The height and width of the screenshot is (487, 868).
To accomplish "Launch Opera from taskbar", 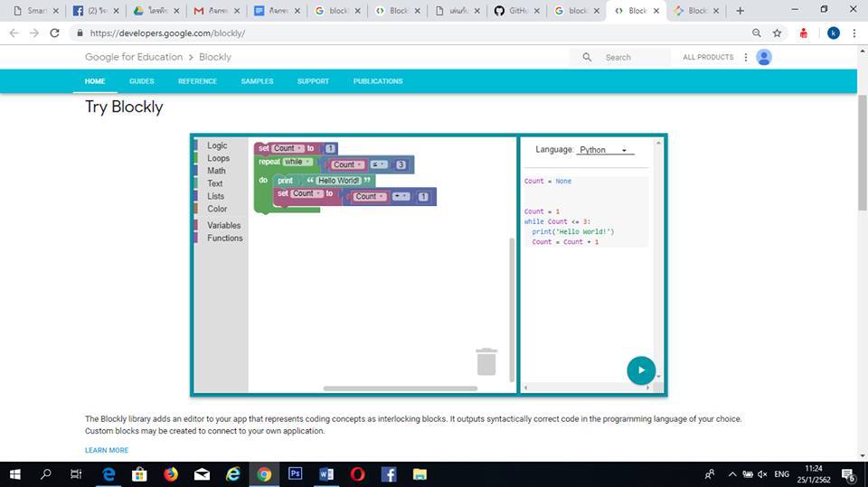I will 358,474.
